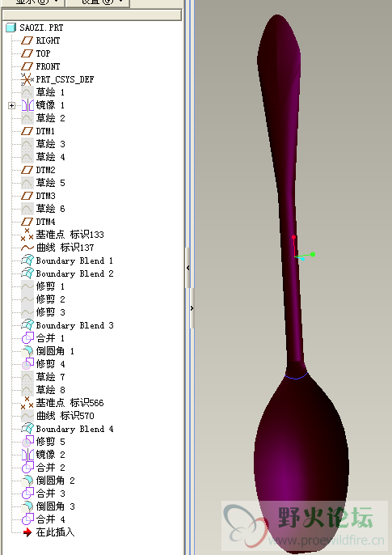Collapse panel with upper sash arrow
This screenshot has height=555, width=392.
(188, 268)
